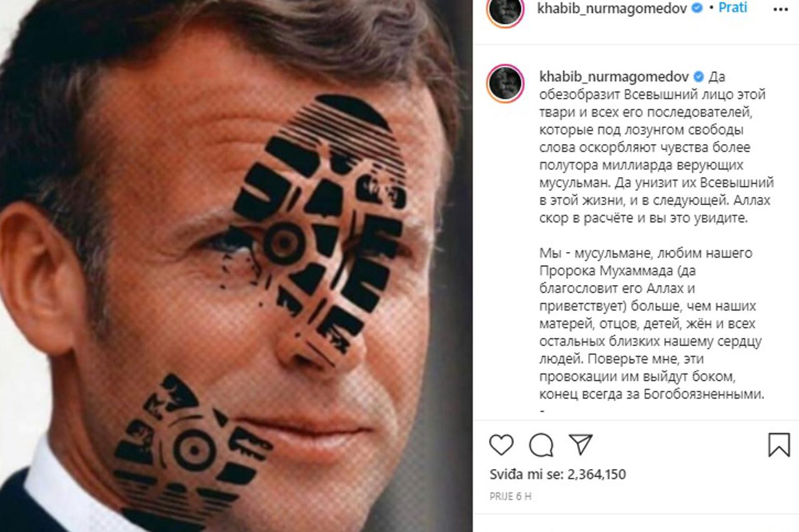Click the dash at the caption's end
The image size is (799, 532).
click(x=541, y=412)
